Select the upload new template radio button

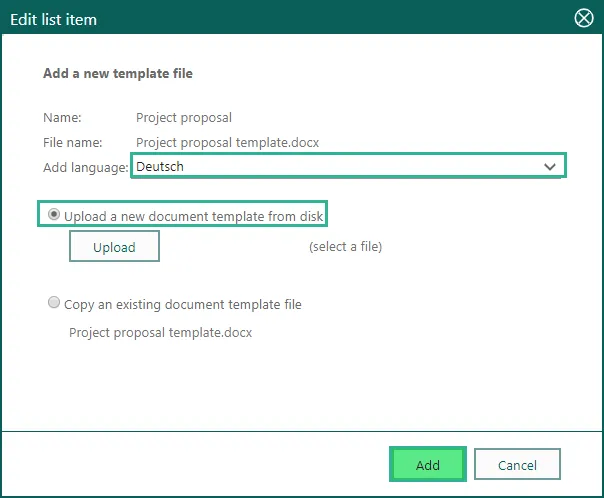pyautogui.click(x=53, y=215)
